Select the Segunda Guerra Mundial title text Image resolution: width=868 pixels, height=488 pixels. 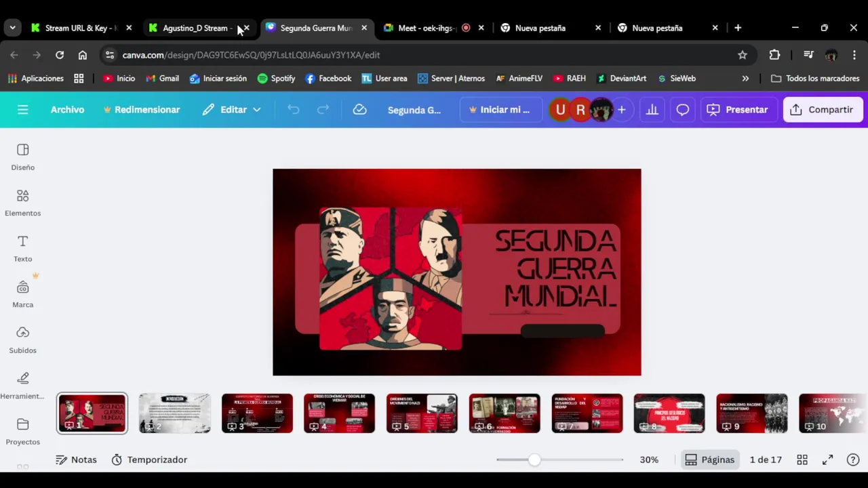[557, 268]
